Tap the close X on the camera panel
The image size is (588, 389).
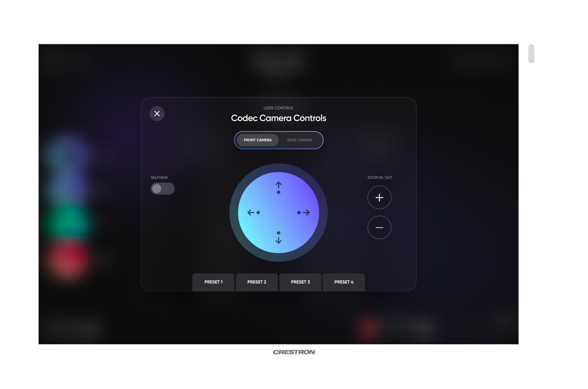tap(157, 113)
